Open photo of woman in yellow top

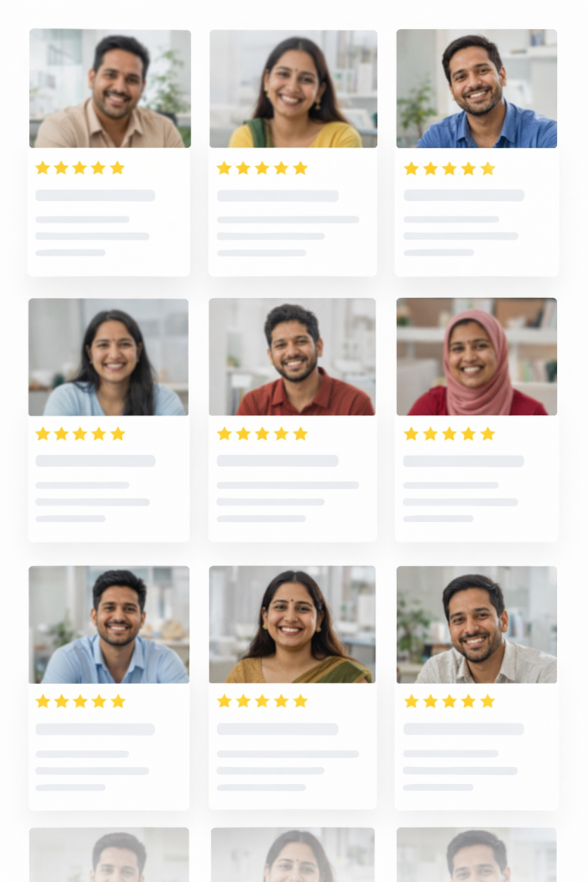293,89
